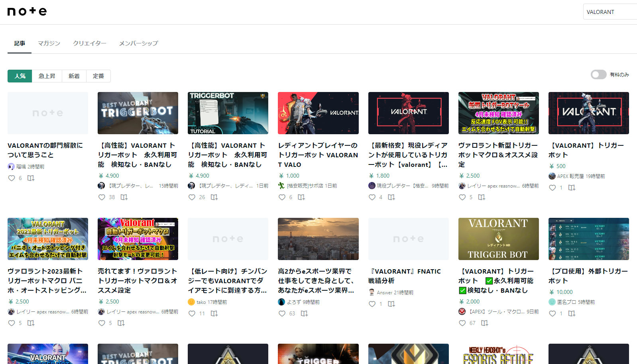Select the 記事 tab
The height and width of the screenshot is (364, 637).
pyautogui.click(x=20, y=43)
